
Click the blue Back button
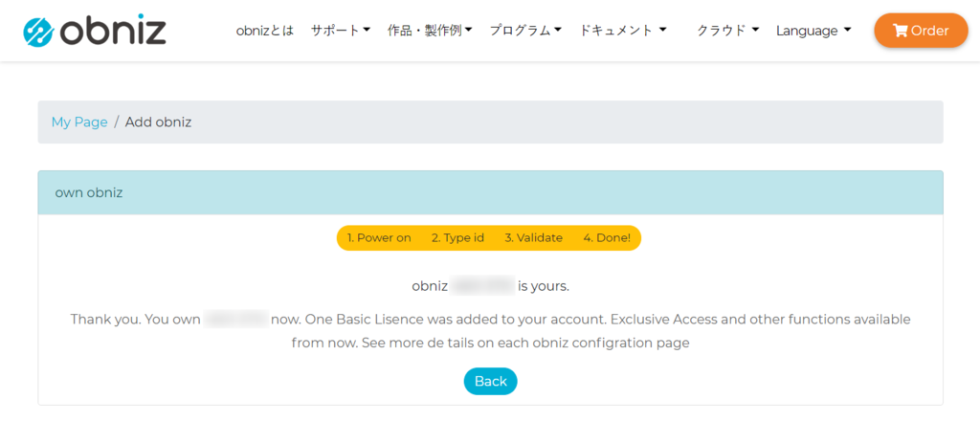(x=491, y=382)
